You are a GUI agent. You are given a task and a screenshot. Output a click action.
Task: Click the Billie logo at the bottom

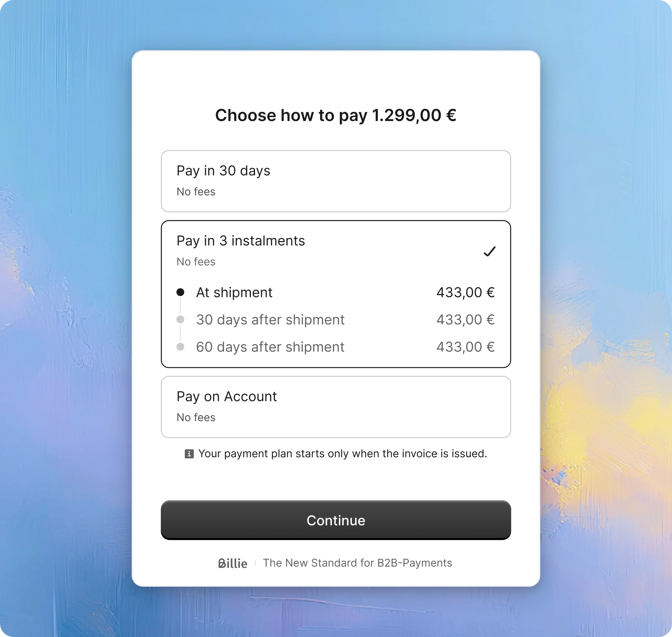tap(232, 563)
